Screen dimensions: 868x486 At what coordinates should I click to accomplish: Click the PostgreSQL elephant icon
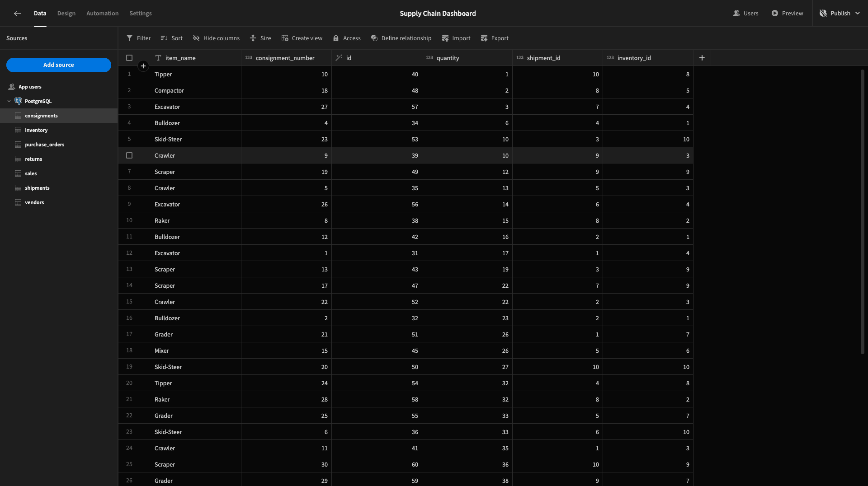pyautogui.click(x=18, y=101)
